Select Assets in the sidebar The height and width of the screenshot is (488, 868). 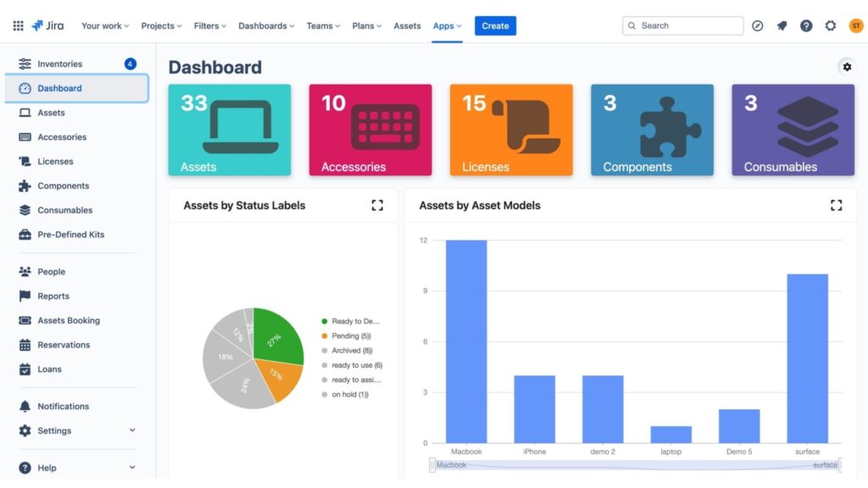53,112
